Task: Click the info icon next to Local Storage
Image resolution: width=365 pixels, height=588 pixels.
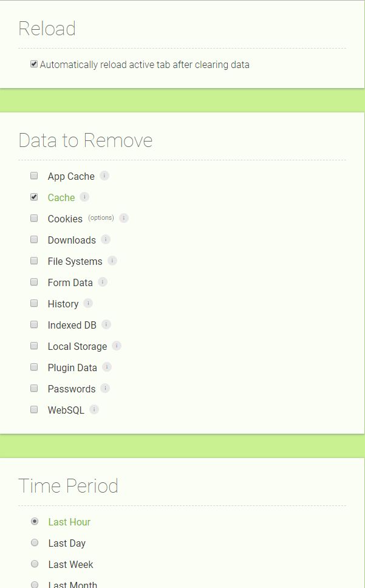Action: tap(117, 346)
